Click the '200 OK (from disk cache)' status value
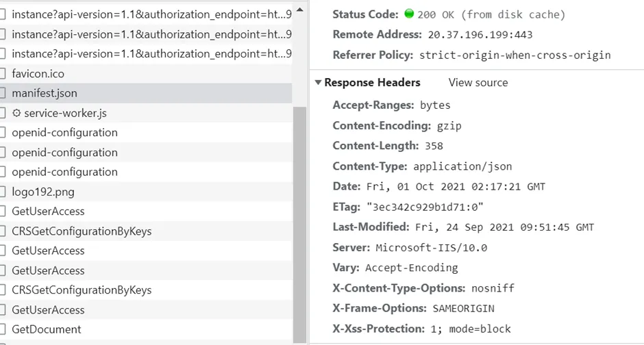 click(491, 15)
